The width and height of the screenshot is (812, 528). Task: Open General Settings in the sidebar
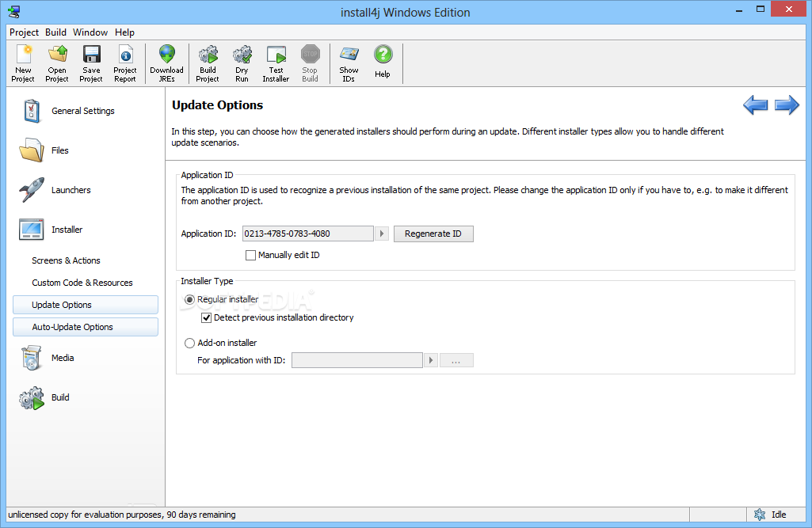tap(67, 111)
